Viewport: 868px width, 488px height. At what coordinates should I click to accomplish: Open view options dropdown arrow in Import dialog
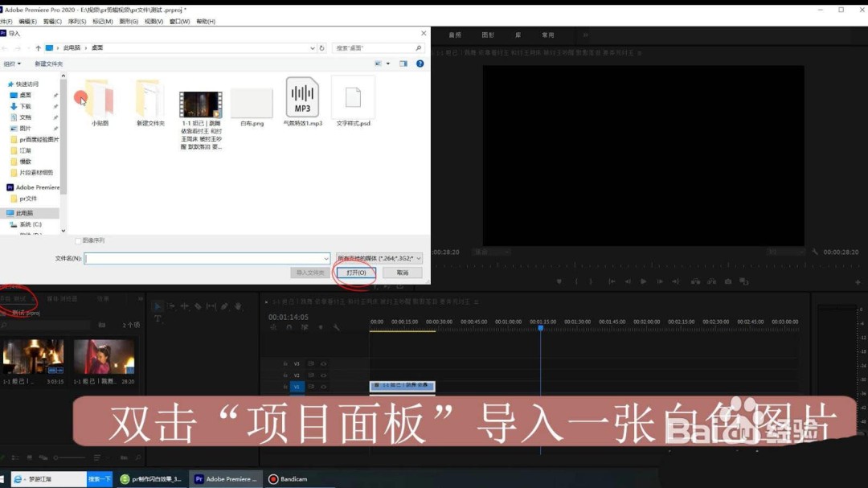[388, 64]
